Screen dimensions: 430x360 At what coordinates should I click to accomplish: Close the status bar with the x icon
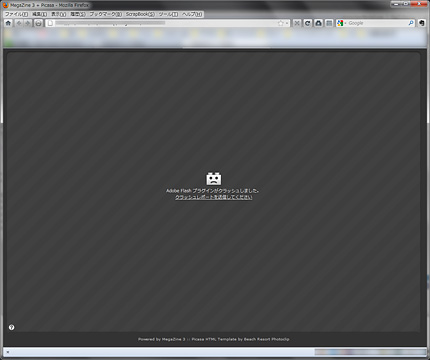(x=8, y=352)
